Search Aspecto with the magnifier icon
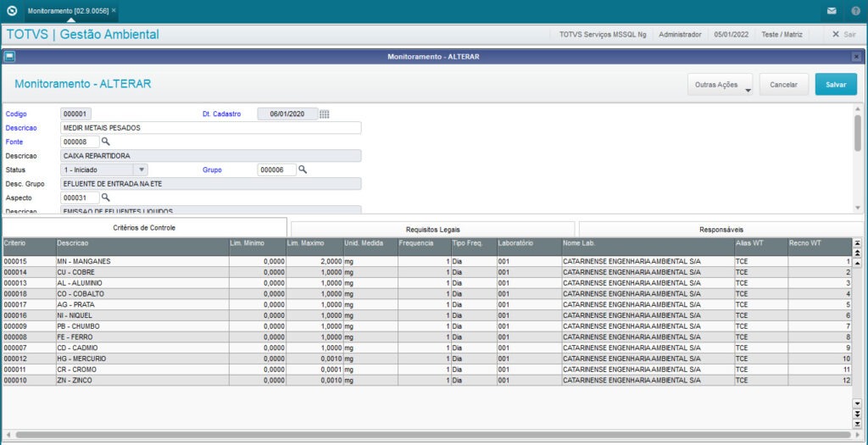 pyautogui.click(x=106, y=197)
